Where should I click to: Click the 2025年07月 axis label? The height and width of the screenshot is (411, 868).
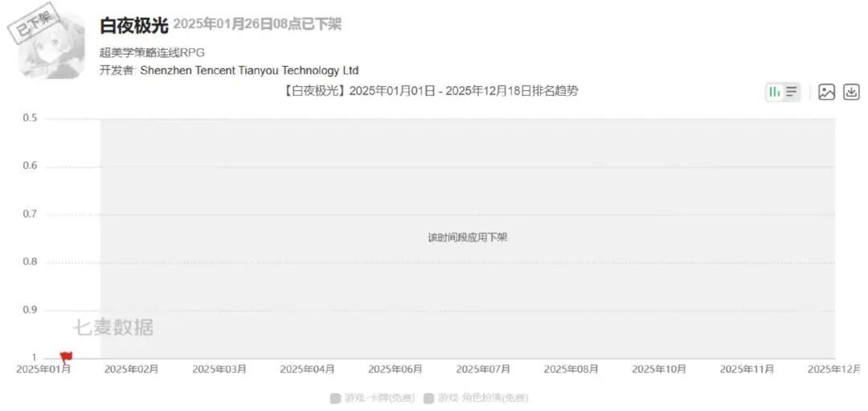pos(483,369)
